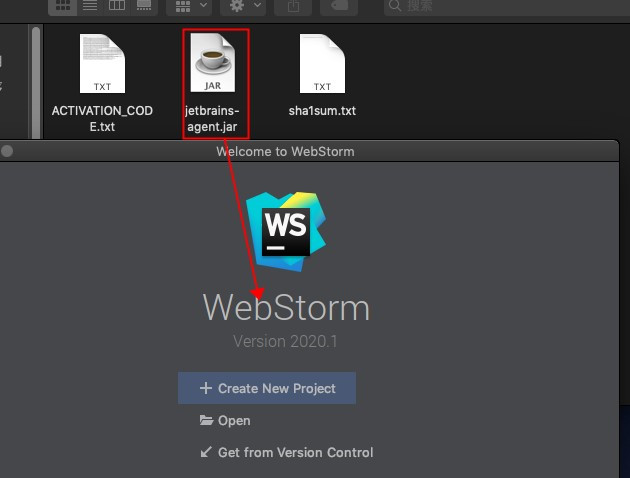
Task: Select the jetbrains-agent.jar file icon
Action: (213, 63)
